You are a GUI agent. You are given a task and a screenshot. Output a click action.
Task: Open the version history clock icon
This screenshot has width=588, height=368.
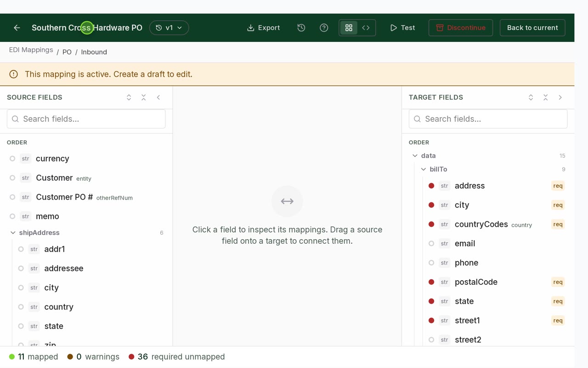click(x=301, y=28)
